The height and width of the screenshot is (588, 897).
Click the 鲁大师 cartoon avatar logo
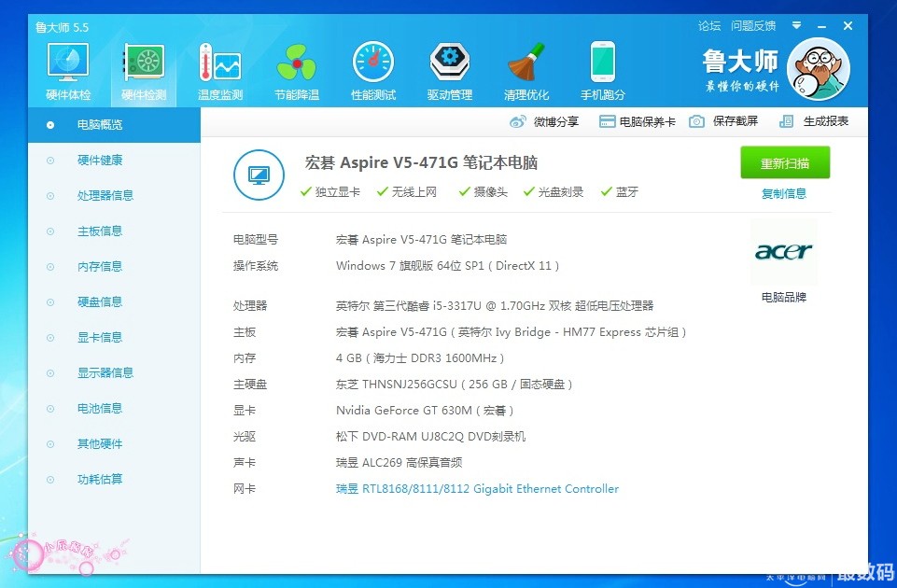818,69
